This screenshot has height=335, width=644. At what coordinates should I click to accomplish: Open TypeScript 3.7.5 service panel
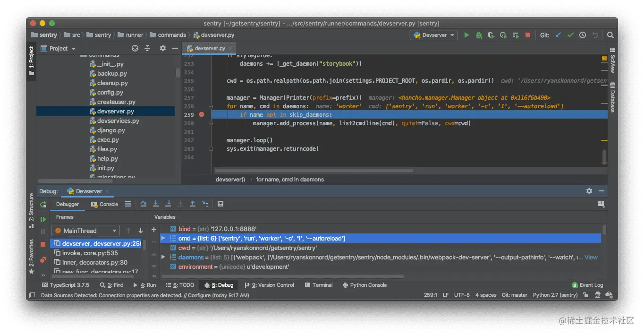point(65,285)
